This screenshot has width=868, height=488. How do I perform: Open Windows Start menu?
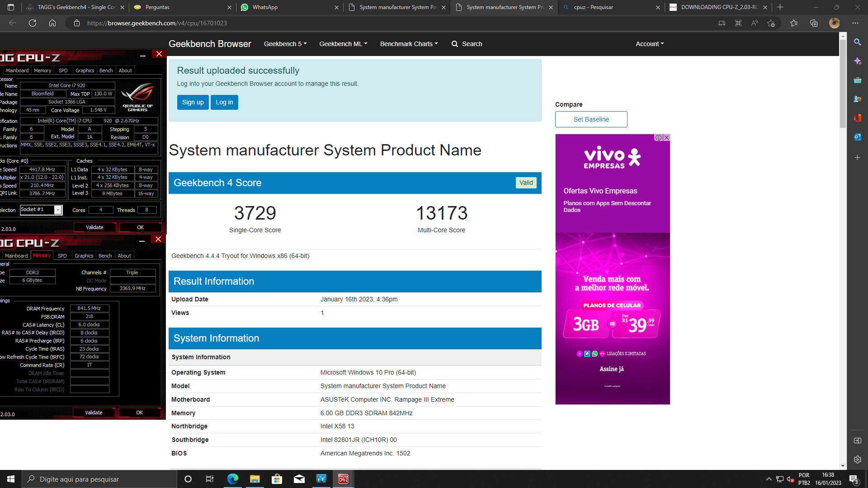(11, 479)
